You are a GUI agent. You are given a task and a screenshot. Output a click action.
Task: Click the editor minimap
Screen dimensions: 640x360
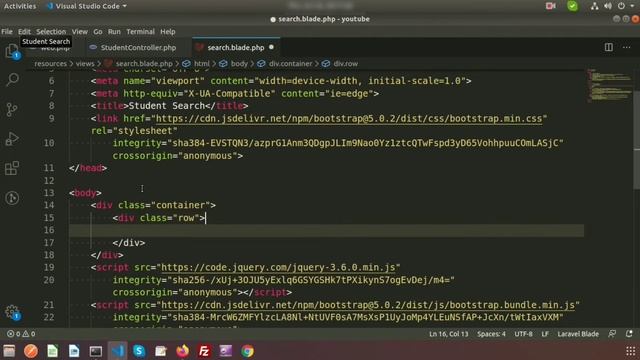tap(609, 86)
